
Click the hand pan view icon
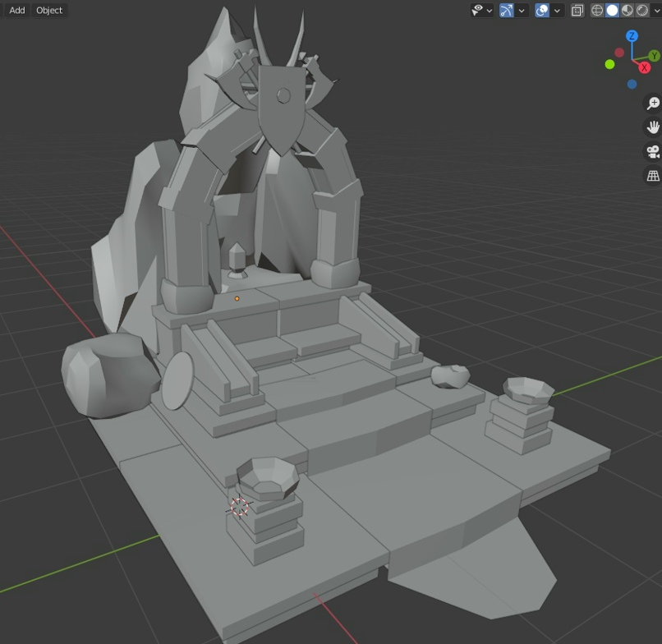click(653, 127)
